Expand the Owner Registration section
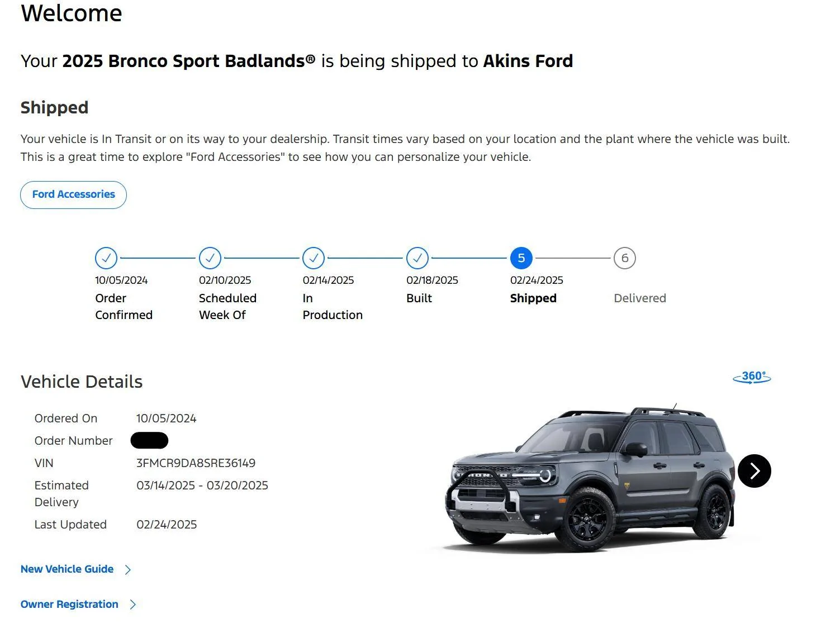 [x=132, y=604]
